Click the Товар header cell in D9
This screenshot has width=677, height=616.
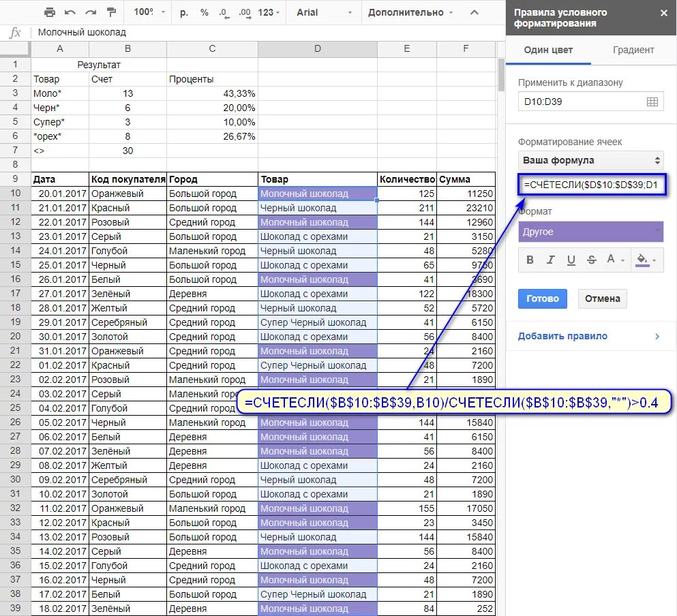317,179
